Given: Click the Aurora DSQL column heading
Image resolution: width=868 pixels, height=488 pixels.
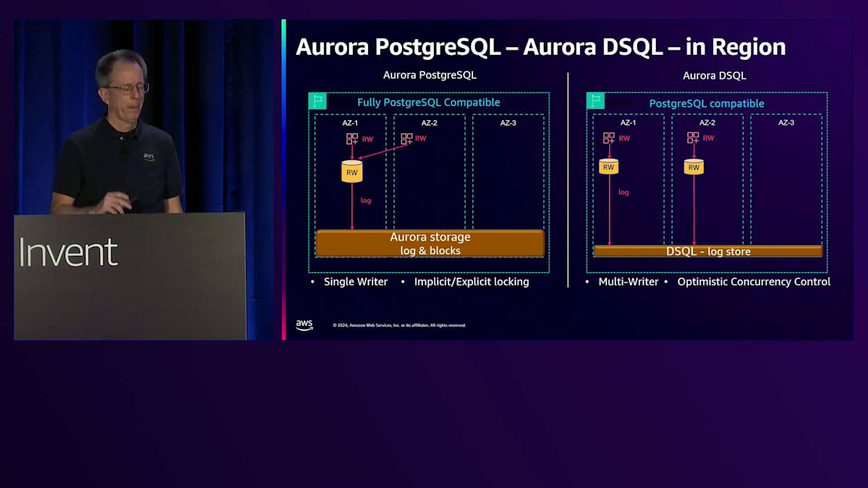Looking at the screenshot, I should point(714,75).
